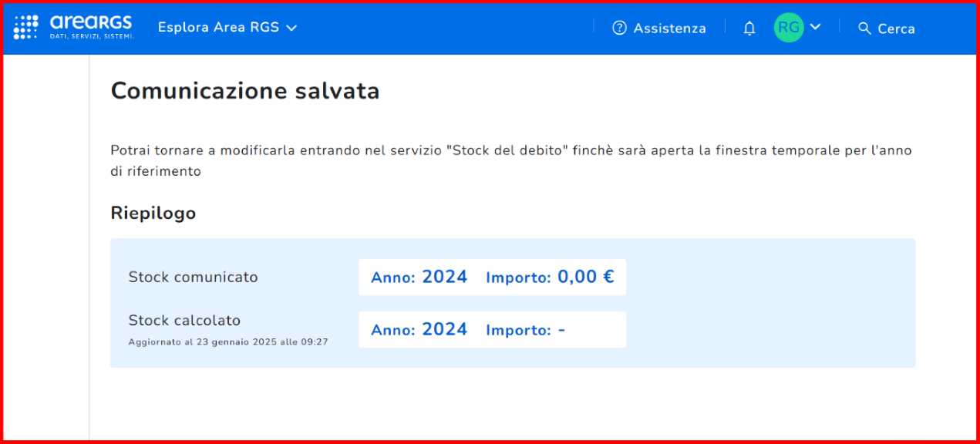The image size is (980, 444).
Task: Click the Stock comunicato label
Action: (193, 277)
